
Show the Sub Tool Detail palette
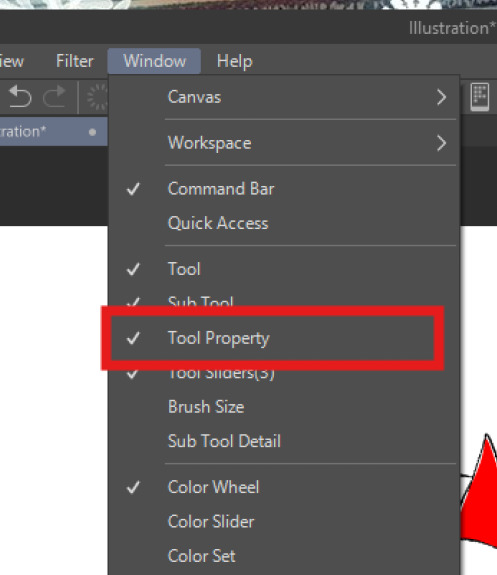point(284,441)
